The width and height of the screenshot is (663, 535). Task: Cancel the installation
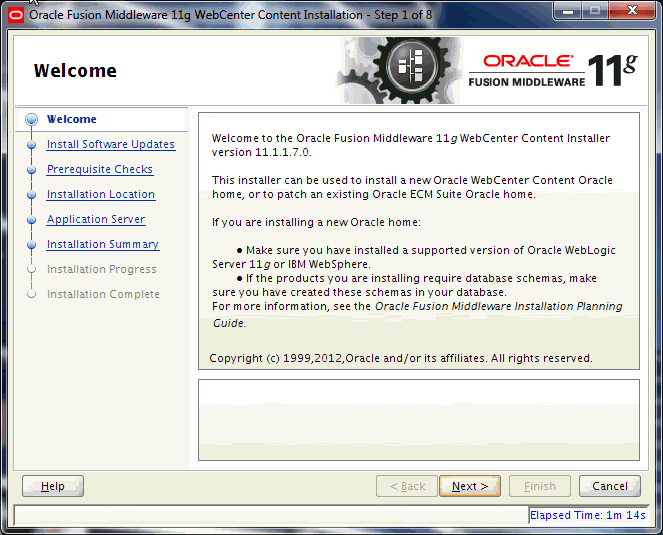(x=610, y=486)
